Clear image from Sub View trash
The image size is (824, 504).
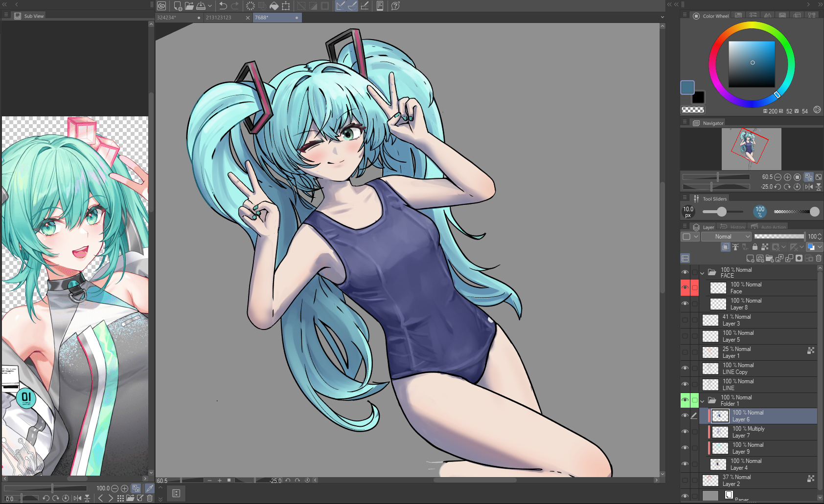click(x=150, y=499)
